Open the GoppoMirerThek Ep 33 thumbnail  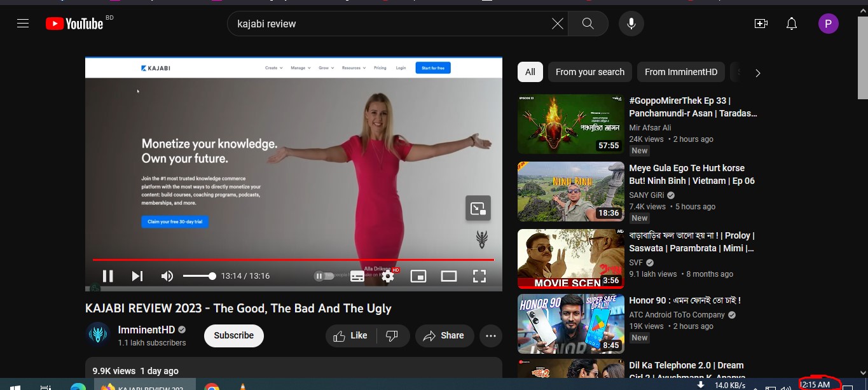coord(571,124)
